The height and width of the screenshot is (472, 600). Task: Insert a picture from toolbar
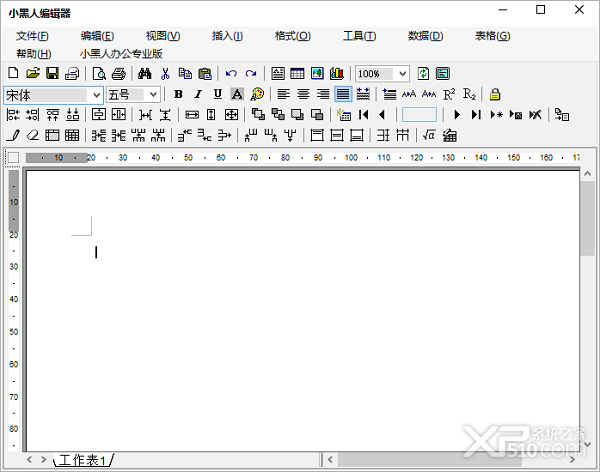(x=317, y=73)
